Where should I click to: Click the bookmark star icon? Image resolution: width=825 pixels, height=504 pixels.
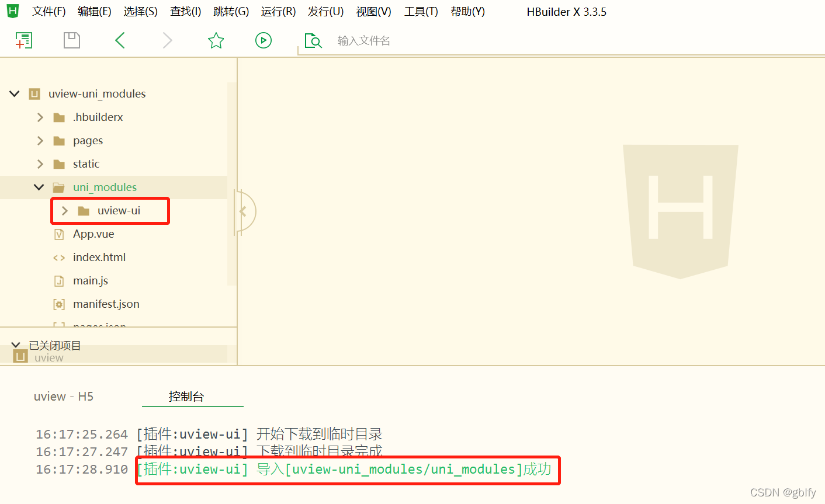pyautogui.click(x=216, y=40)
